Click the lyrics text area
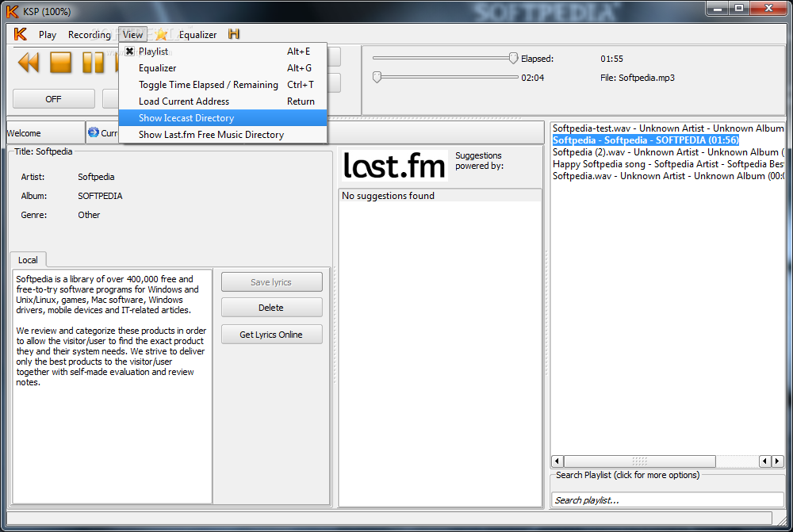This screenshot has width=793, height=532. click(x=112, y=386)
